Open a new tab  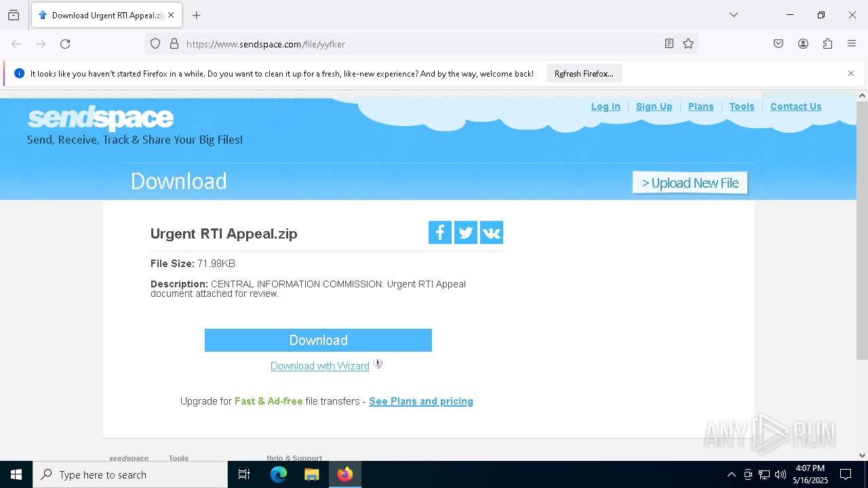pos(197,15)
